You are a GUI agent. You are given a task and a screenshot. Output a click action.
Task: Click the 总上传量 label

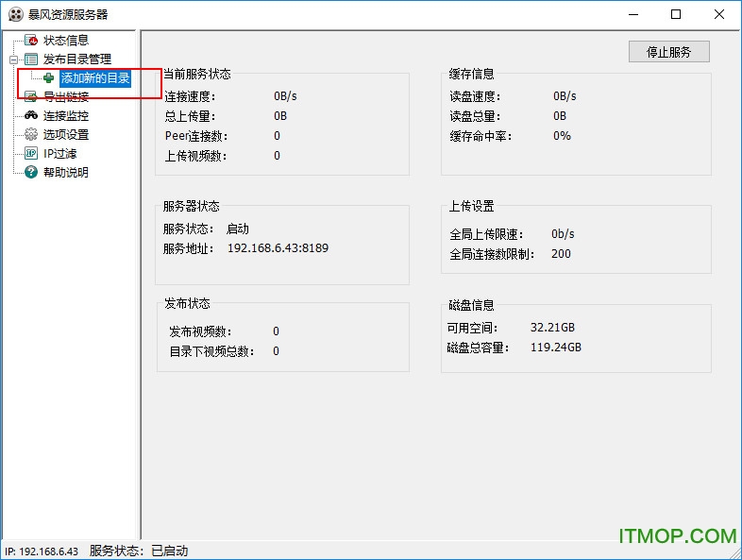point(191,116)
